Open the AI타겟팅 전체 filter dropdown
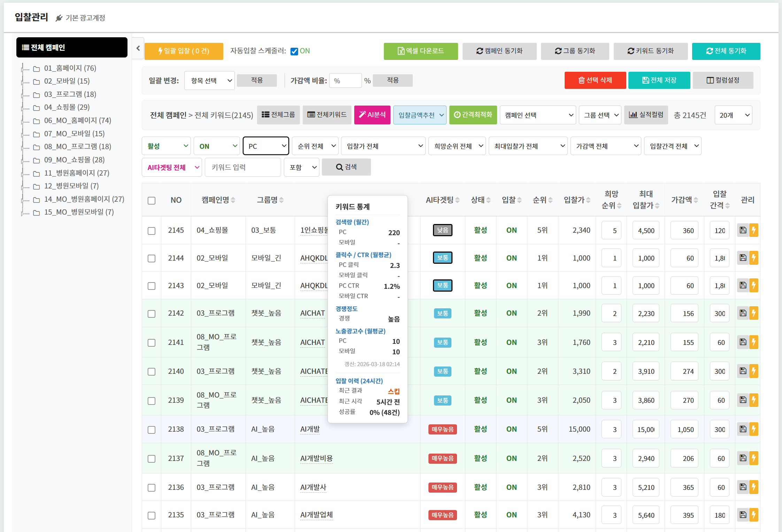This screenshot has height=532, width=782. point(171,167)
